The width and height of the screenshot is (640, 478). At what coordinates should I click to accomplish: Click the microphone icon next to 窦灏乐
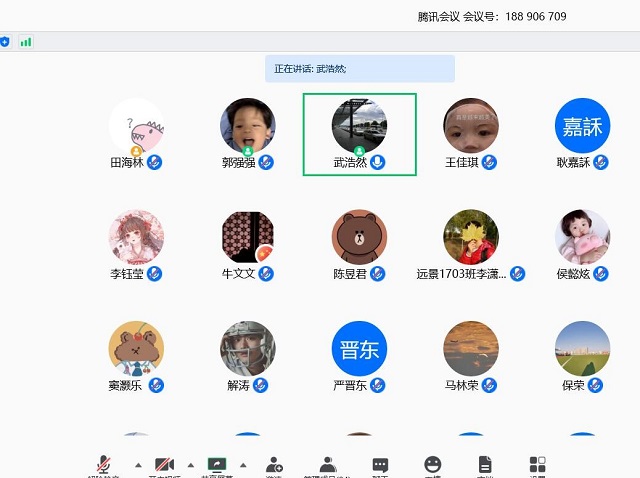pyautogui.click(x=156, y=385)
